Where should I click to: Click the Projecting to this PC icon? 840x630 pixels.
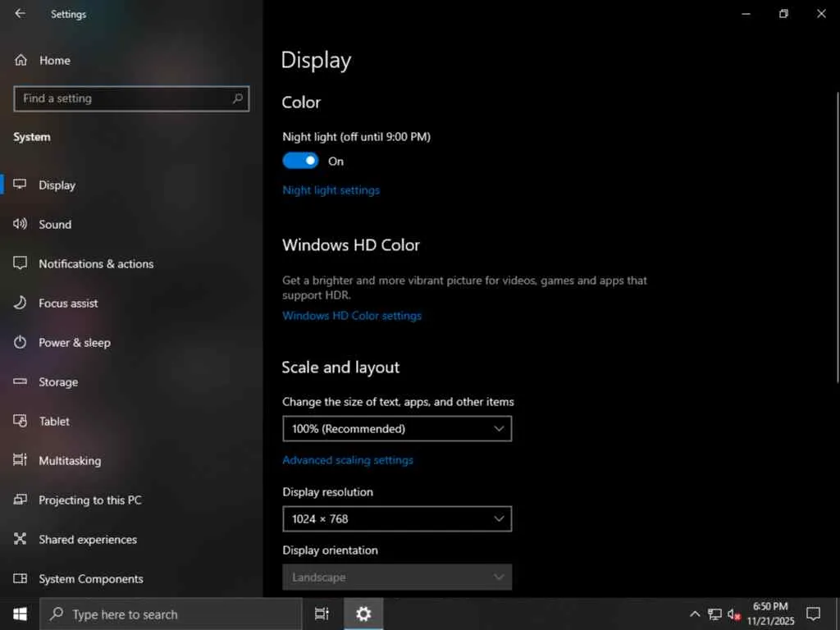pyautogui.click(x=20, y=500)
